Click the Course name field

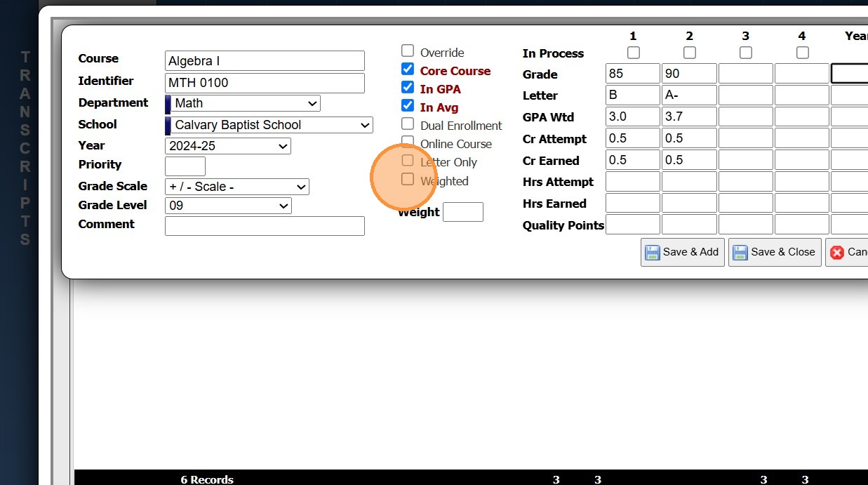(265, 61)
